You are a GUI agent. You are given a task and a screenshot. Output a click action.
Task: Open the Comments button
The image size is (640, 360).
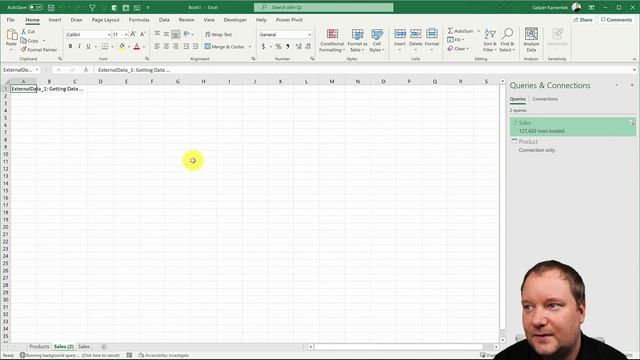click(616, 20)
